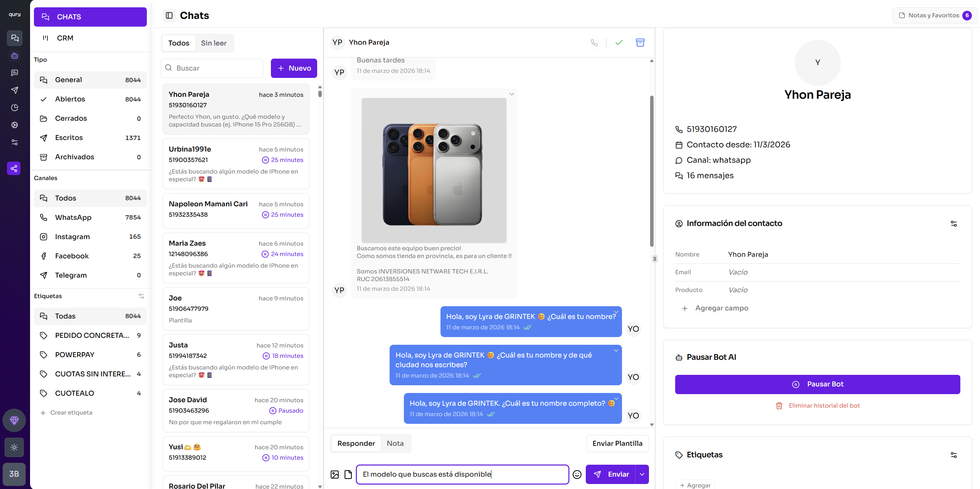Click the conversation vertical scrollbar
This screenshot has height=489, width=980.
pyautogui.click(x=652, y=172)
